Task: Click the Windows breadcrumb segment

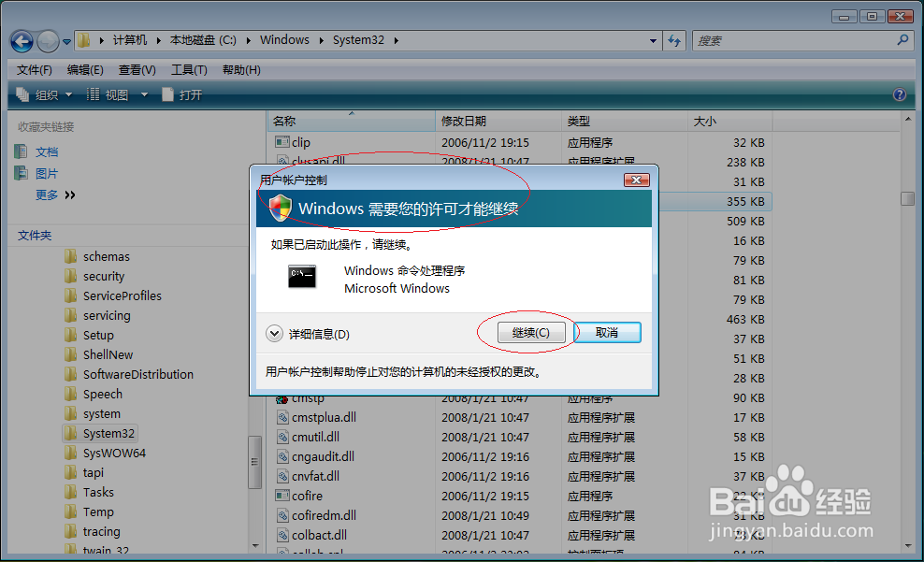Action: click(x=284, y=40)
